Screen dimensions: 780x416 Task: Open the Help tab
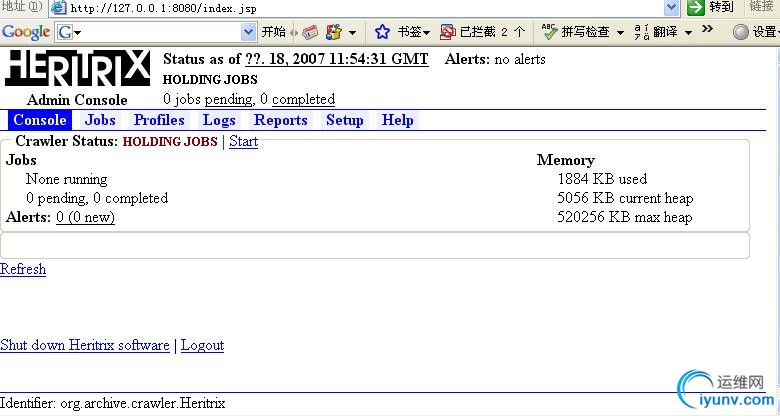397,120
